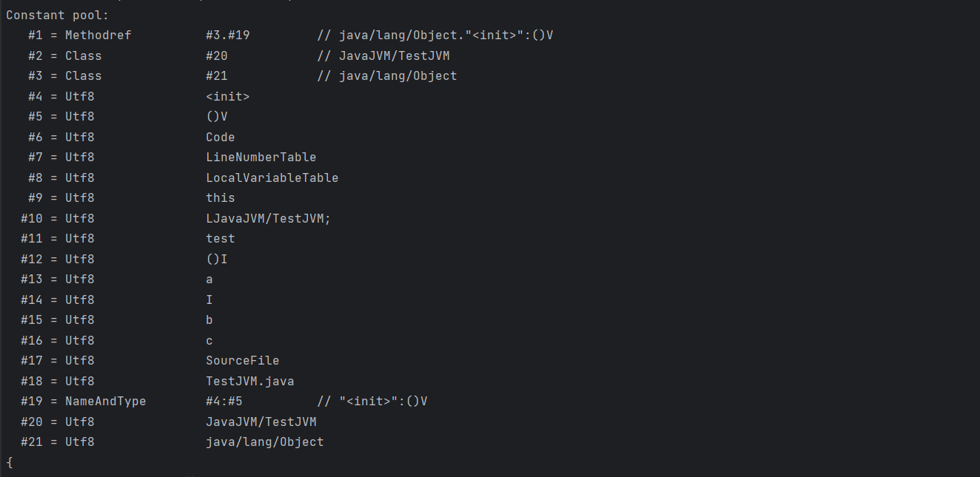Click the 'Code' Utf8 value
Viewport: 980px width, 477px height.
coord(221,137)
